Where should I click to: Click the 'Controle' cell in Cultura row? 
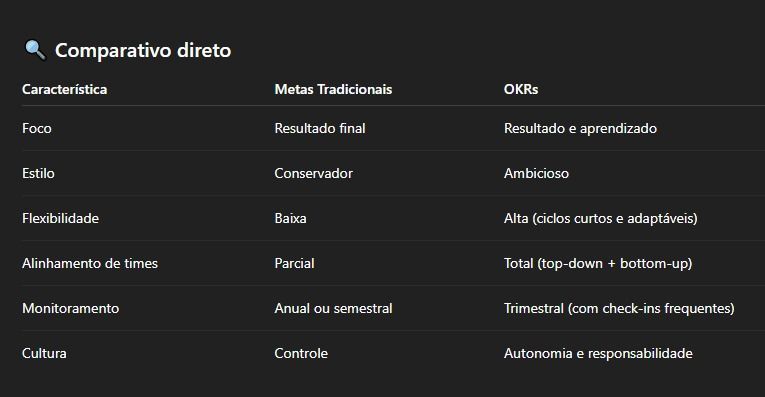pyautogui.click(x=301, y=353)
